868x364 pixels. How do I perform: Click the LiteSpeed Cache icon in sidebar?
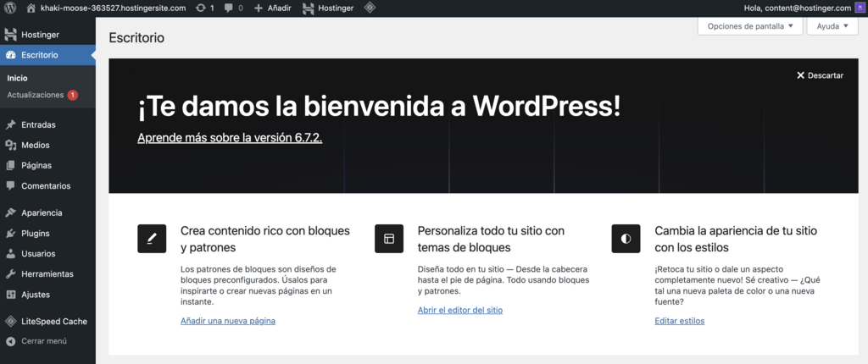coord(10,322)
